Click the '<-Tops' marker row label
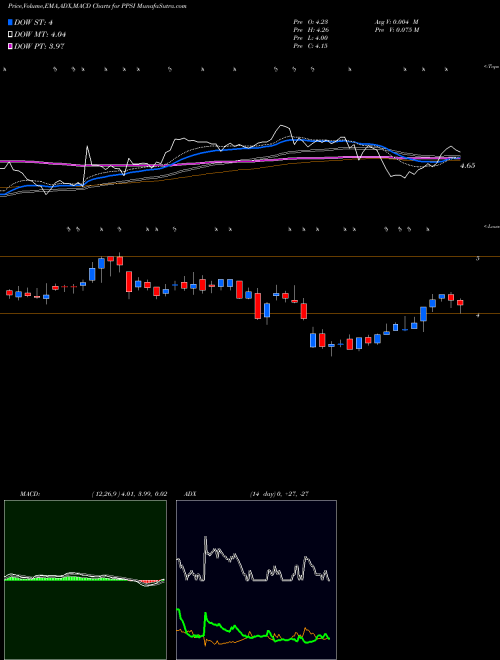Image resolution: width=500 pixels, height=660 pixels. click(x=492, y=67)
